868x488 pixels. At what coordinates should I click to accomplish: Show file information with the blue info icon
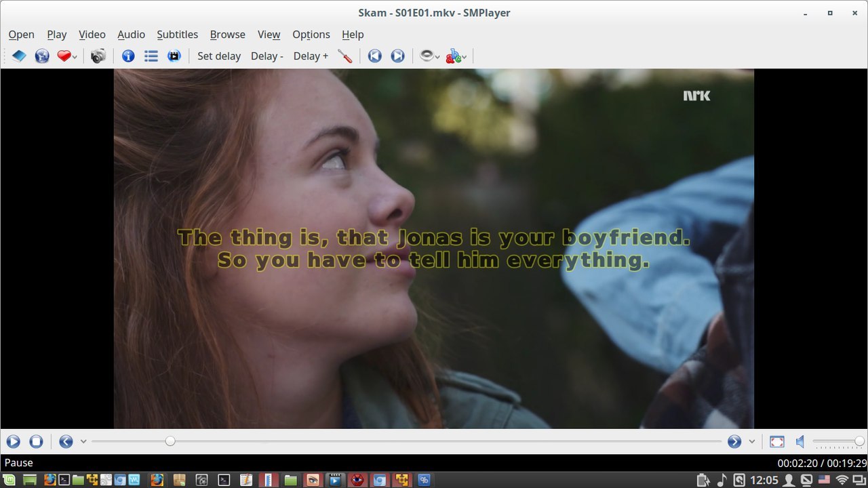point(128,56)
